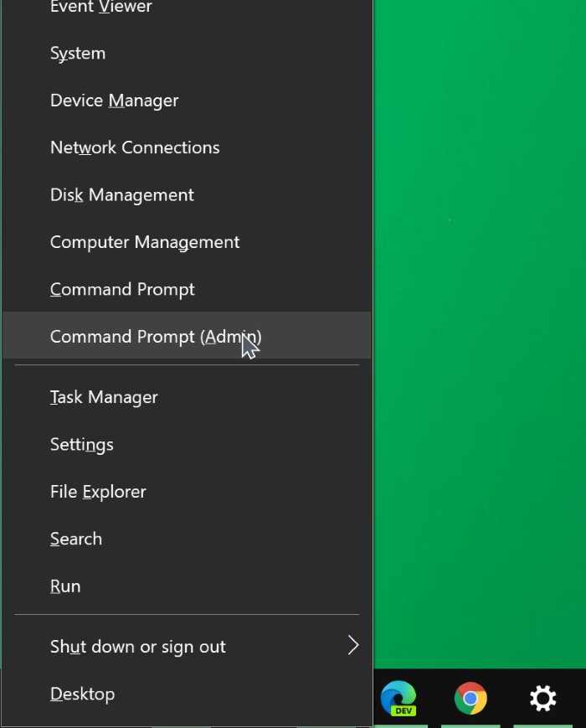Select Settings in the context menu
The image size is (586, 728).
click(x=187, y=445)
